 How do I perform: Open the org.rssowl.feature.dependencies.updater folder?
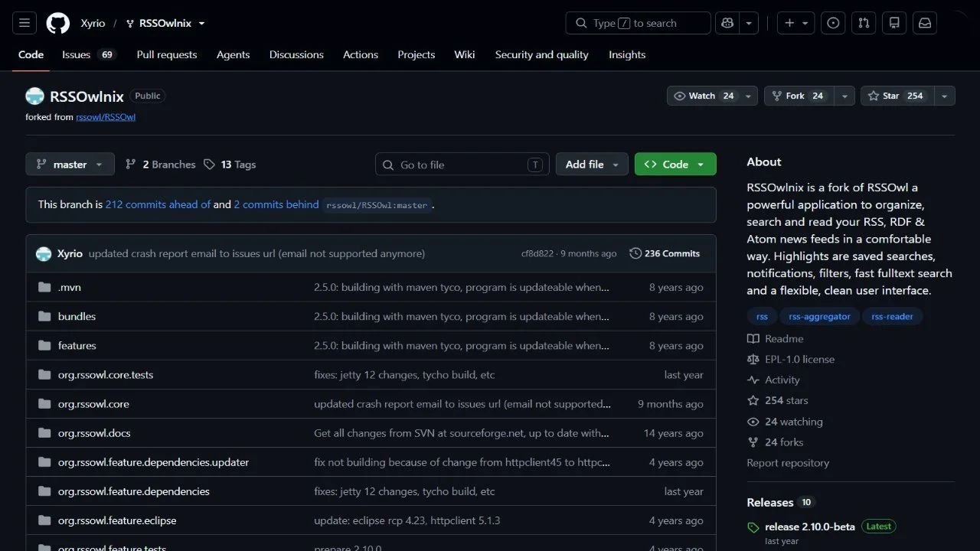tap(153, 462)
